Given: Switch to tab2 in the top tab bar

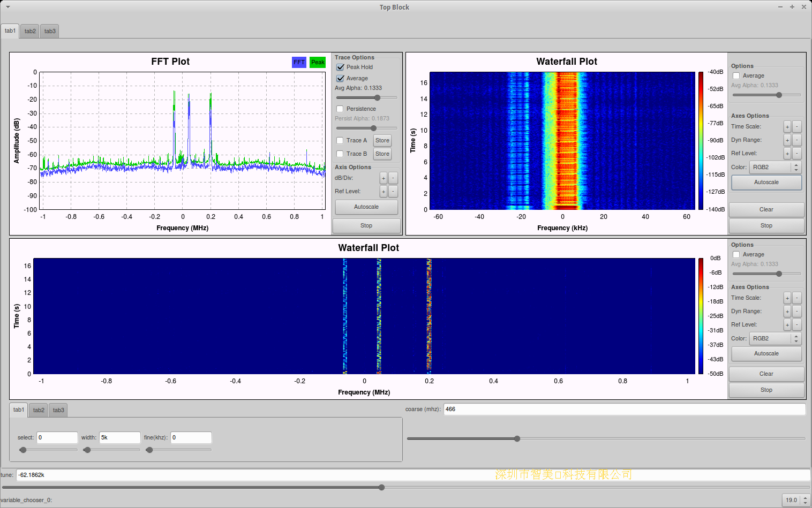Looking at the screenshot, I should [30, 31].
